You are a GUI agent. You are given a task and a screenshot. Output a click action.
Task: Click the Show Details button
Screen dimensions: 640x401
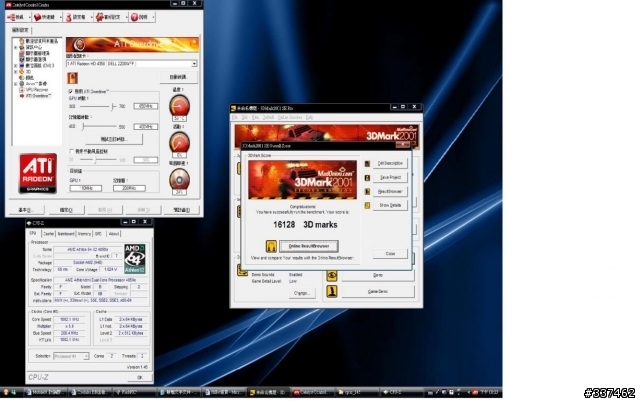390,205
